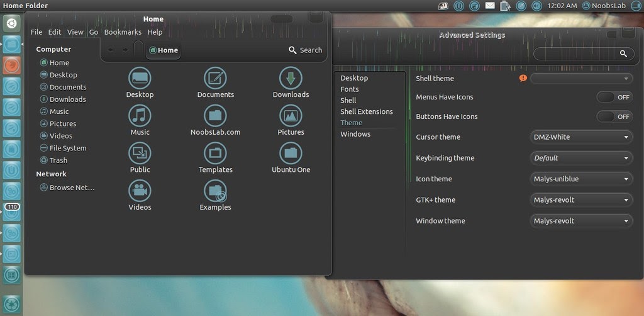Select the Shell Extensions category
Screen dimensions: 644x316
pos(367,112)
